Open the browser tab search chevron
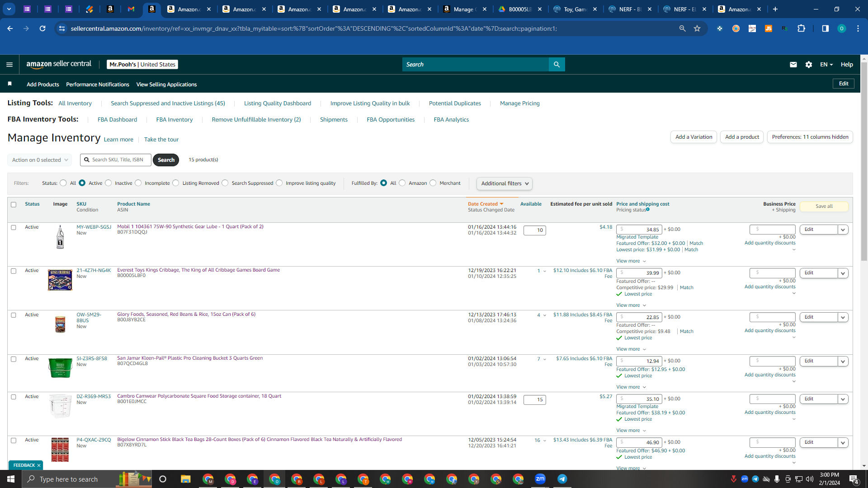Viewport: 868px width, 488px height. tap(9, 9)
